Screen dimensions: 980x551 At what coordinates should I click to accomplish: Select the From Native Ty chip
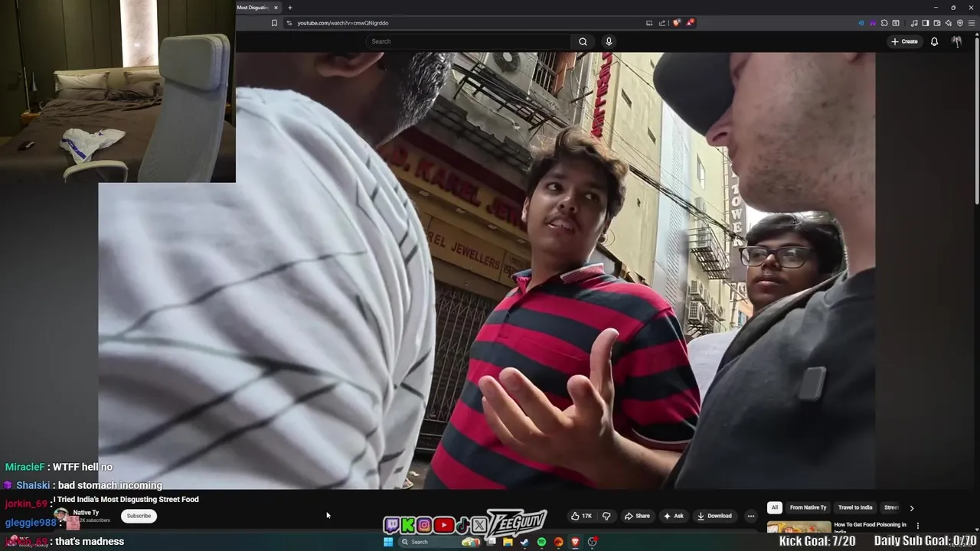point(808,507)
